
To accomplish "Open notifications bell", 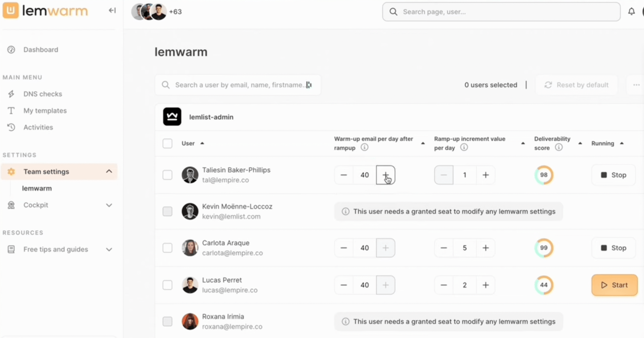I will click(x=631, y=12).
